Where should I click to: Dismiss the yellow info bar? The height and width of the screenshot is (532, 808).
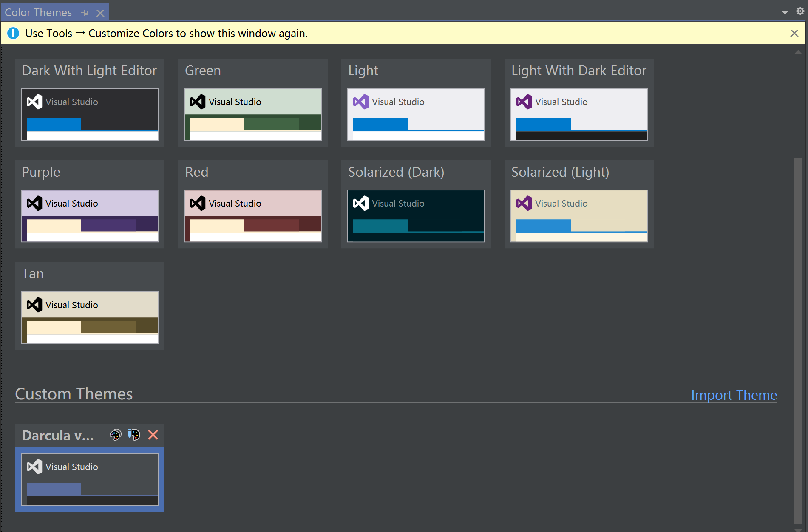(794, 33)
